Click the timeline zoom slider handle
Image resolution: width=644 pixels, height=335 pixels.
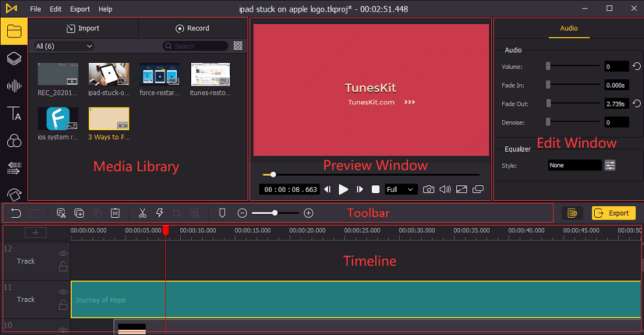click(275, 213)
